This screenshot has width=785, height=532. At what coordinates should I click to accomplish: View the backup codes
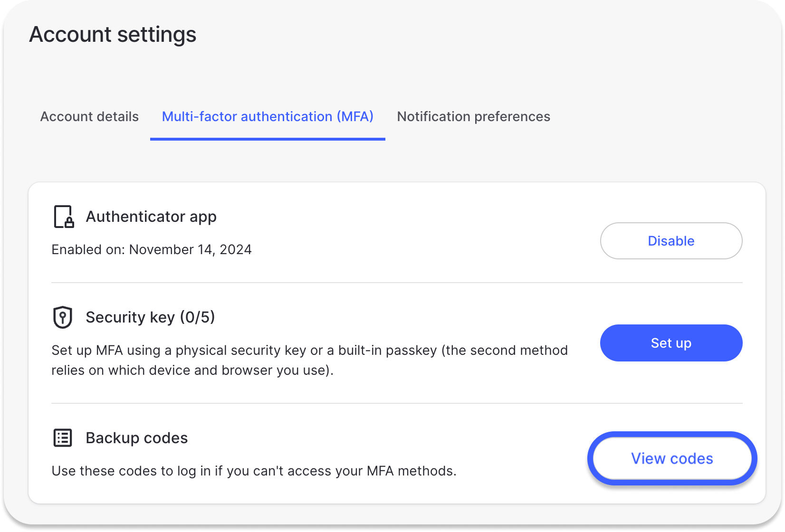point(671,458)
